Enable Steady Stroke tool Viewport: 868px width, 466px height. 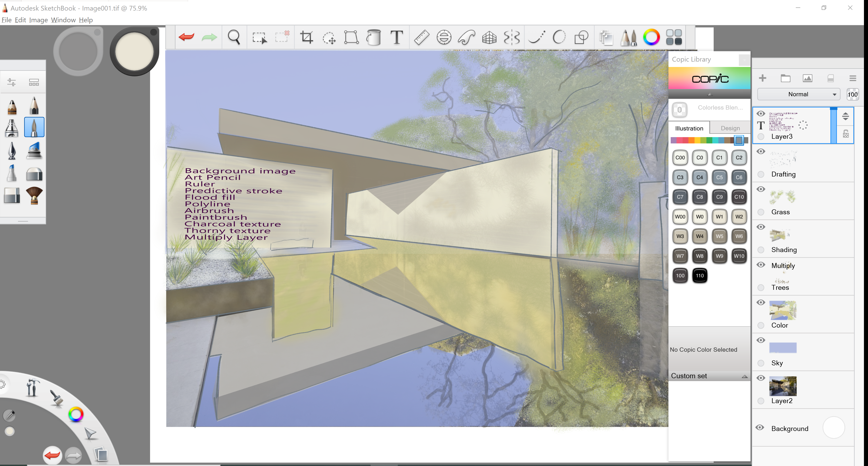click(537, 37)
